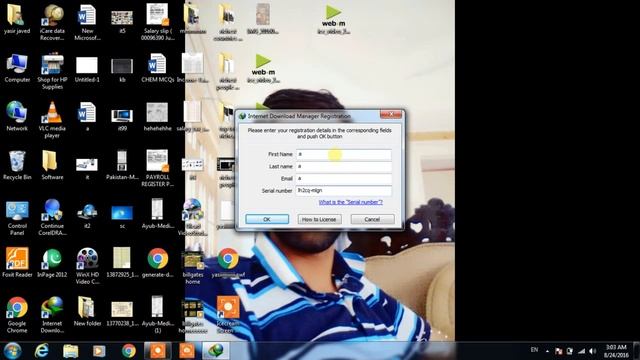Select the Pakistan-M... desktop file icon

coord(122,165)
